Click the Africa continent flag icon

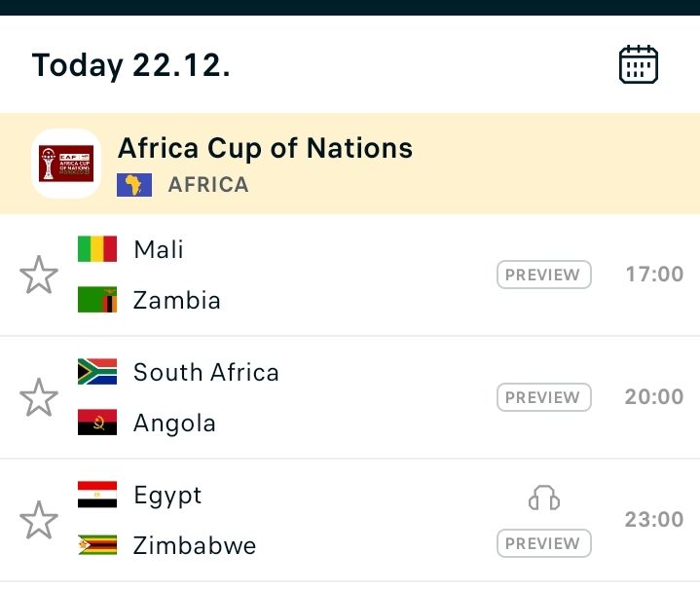134,185
